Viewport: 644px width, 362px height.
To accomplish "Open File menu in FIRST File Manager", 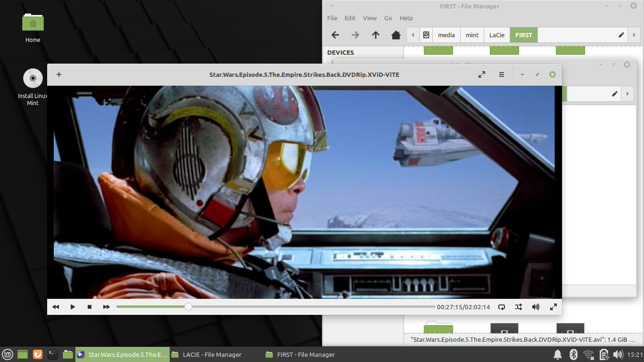I will (332, 18).
